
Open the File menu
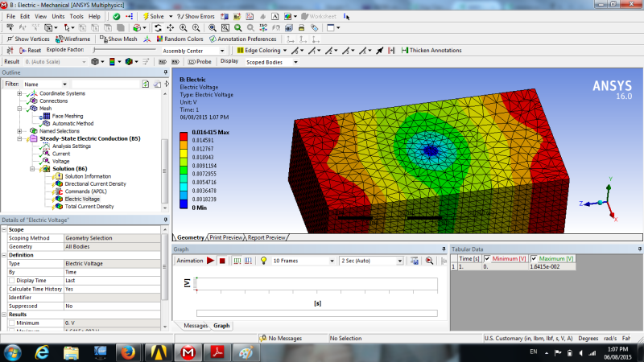(10, 16)
